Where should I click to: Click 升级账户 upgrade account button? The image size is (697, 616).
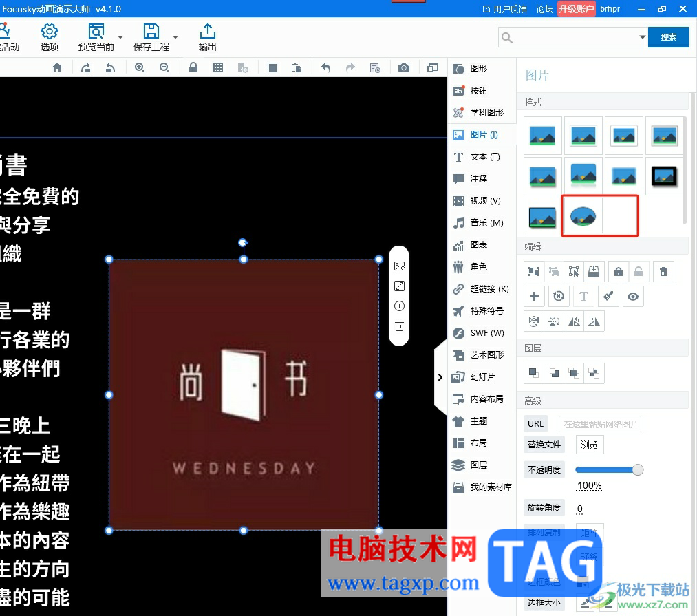(576, 9)
